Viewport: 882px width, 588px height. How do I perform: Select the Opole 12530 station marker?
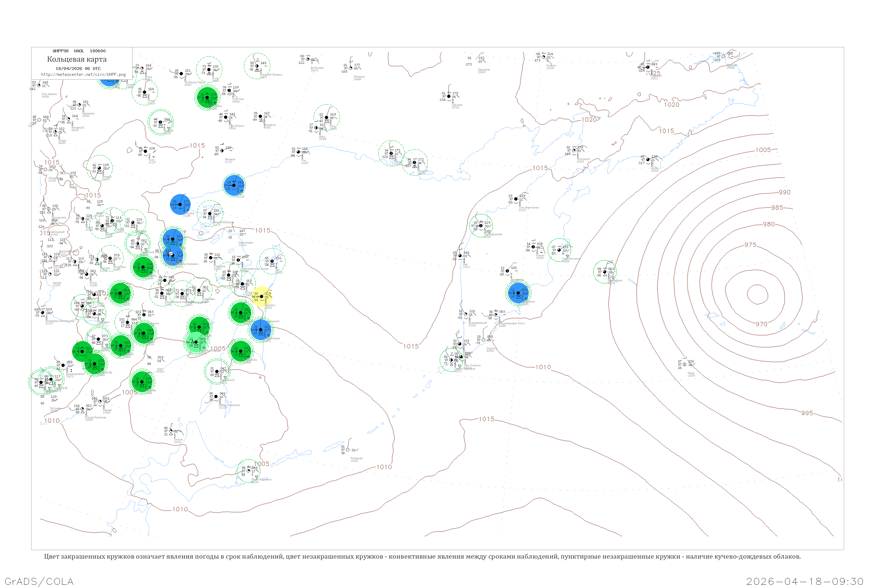(684, 364)
